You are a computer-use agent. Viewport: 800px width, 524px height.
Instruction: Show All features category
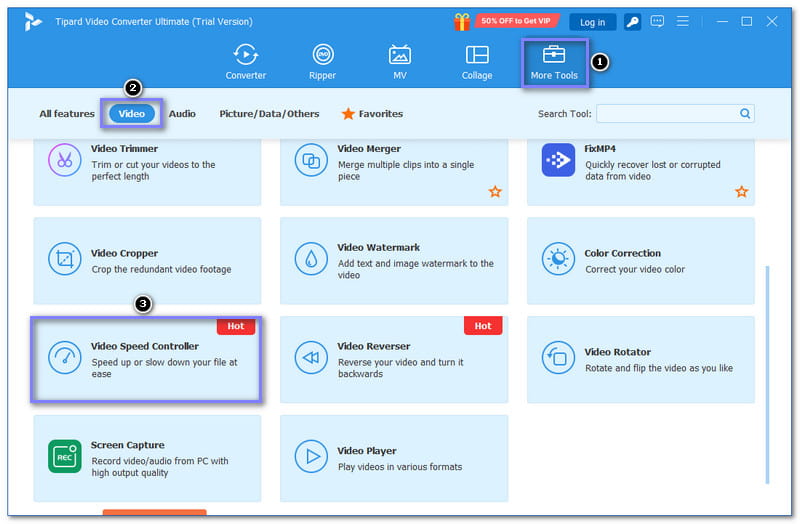click(x=67, y=114)
